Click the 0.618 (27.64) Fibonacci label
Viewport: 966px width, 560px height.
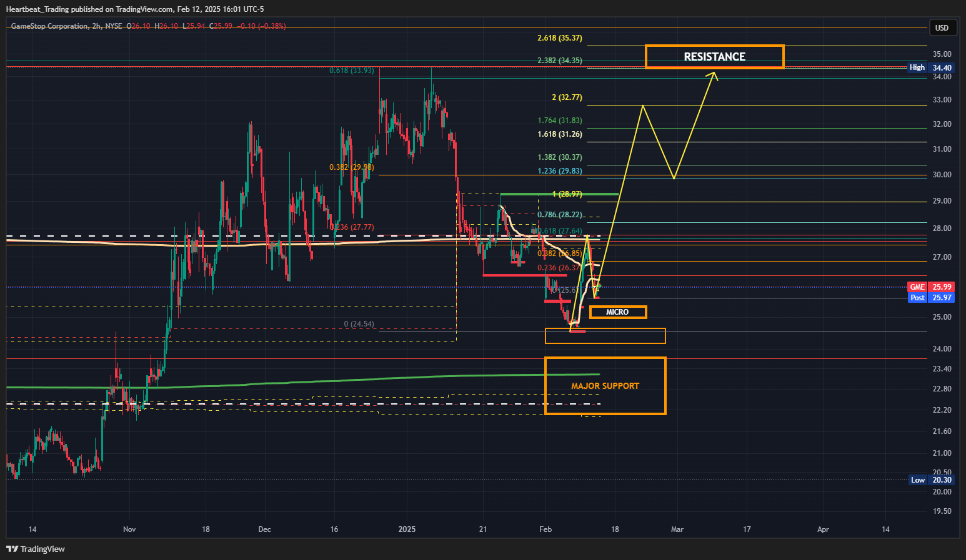click(x=560, y=231)
